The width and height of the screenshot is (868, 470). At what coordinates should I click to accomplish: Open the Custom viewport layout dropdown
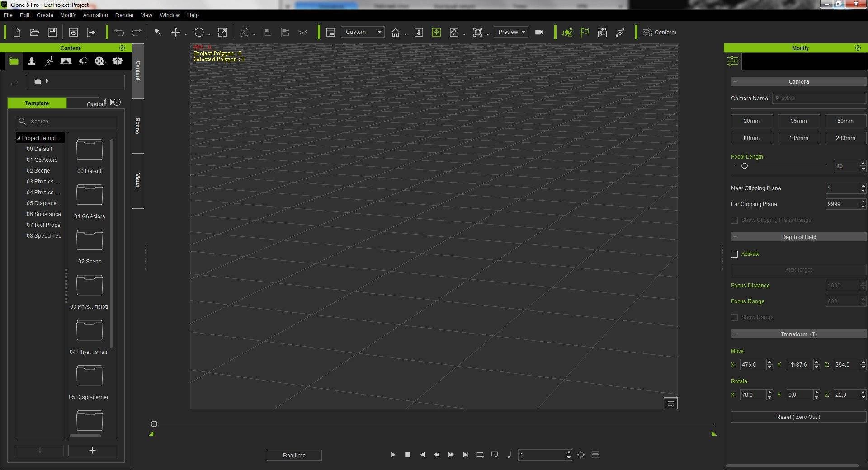[x=363, y=32]
